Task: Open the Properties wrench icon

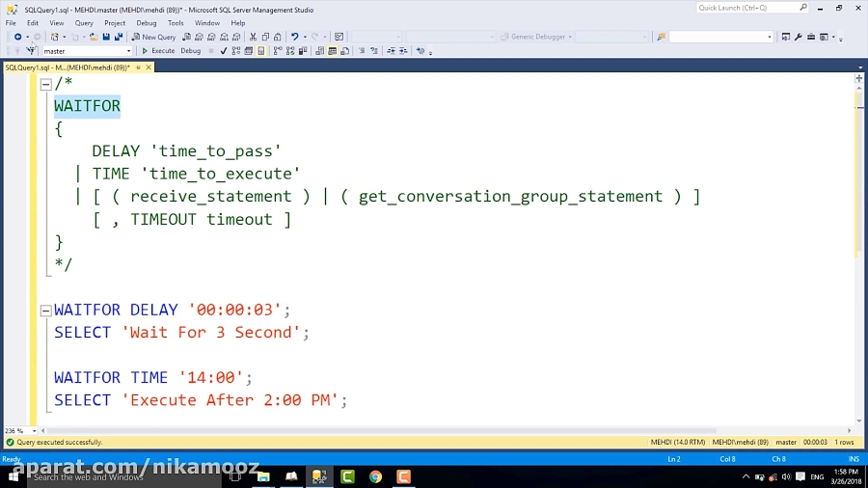Action: point(799,37)
